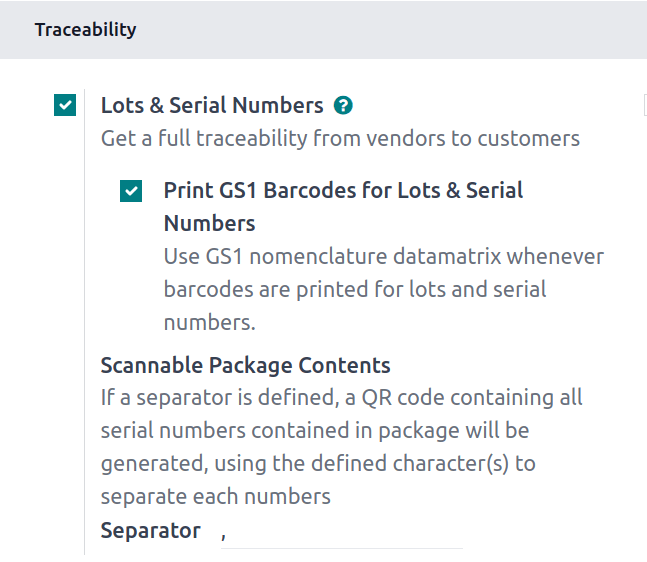
Task: Click into the Separator input field
Action: (x=340, y=532)
